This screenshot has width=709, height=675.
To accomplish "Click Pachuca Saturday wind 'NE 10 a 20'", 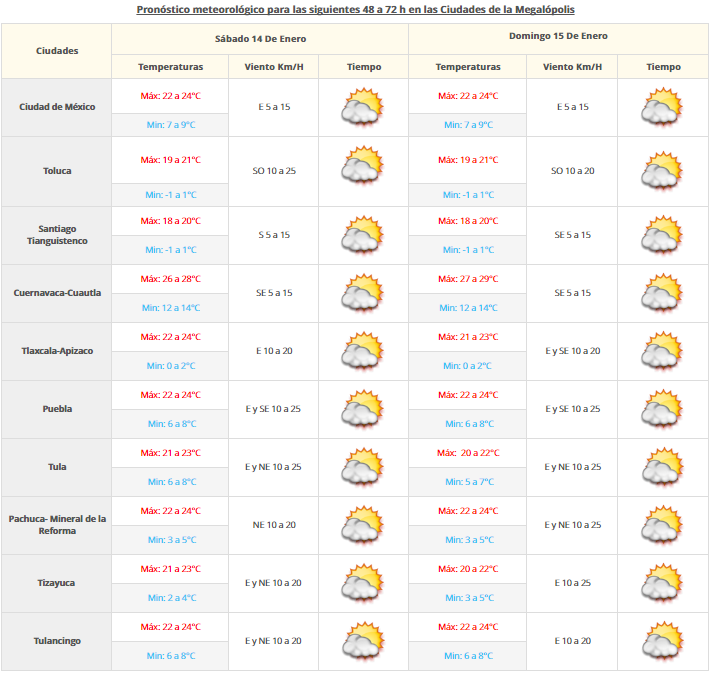I will pos(274,525).
